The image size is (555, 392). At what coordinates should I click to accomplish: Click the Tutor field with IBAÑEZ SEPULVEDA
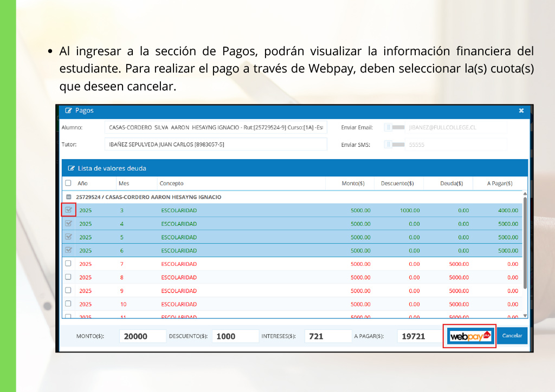pos(216,144)
